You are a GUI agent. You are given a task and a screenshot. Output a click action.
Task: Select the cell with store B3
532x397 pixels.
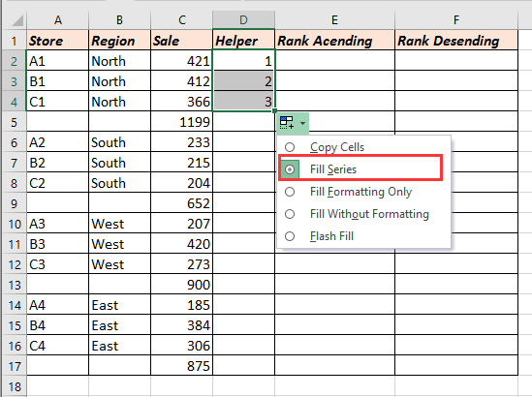point(58,244)
